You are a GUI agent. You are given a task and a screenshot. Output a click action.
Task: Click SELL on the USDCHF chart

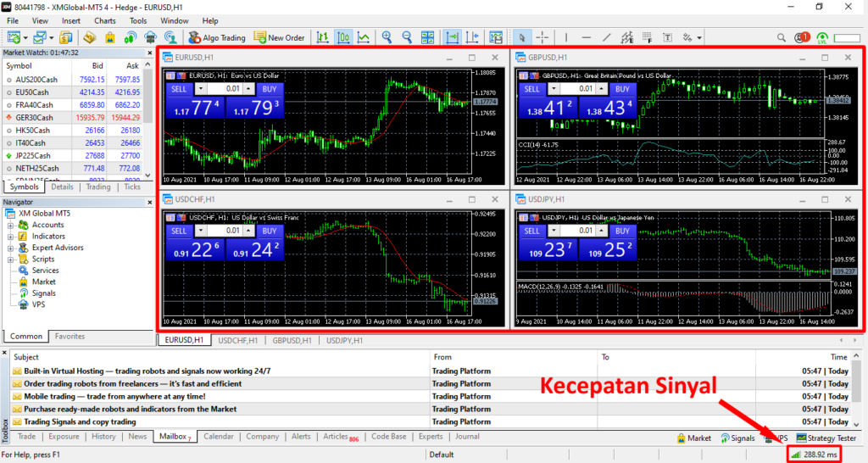[179, 231]
